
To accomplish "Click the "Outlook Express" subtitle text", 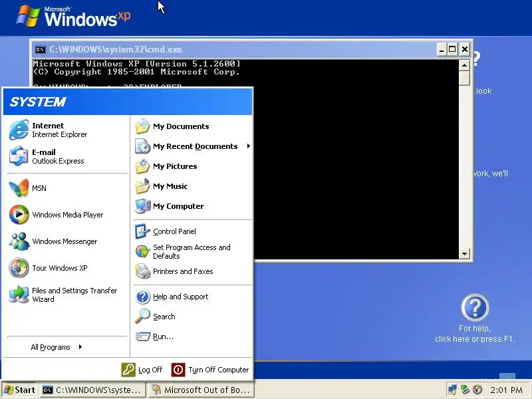I will coord(58,161).
